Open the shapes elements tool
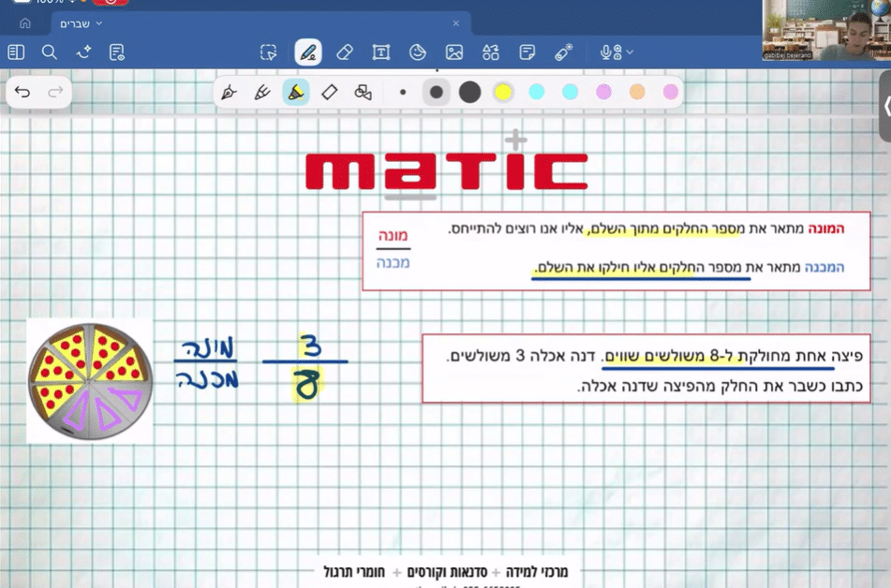891x588 pixels. click(490, 52)
